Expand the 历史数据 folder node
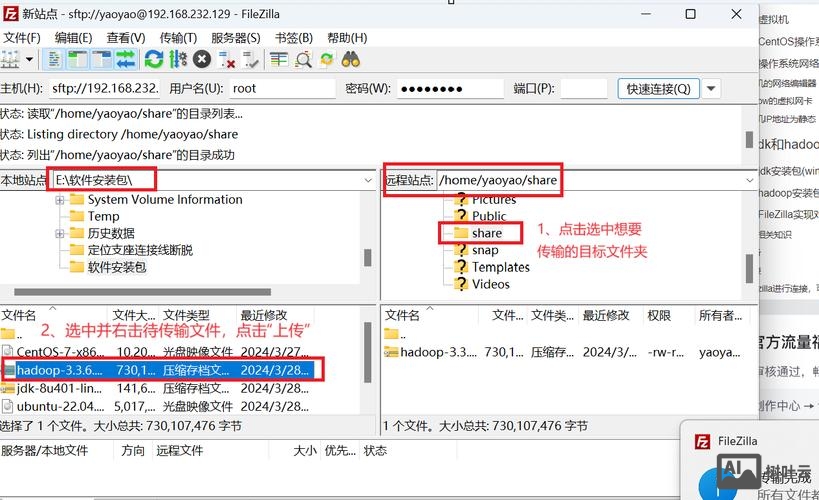 [60, 234]
